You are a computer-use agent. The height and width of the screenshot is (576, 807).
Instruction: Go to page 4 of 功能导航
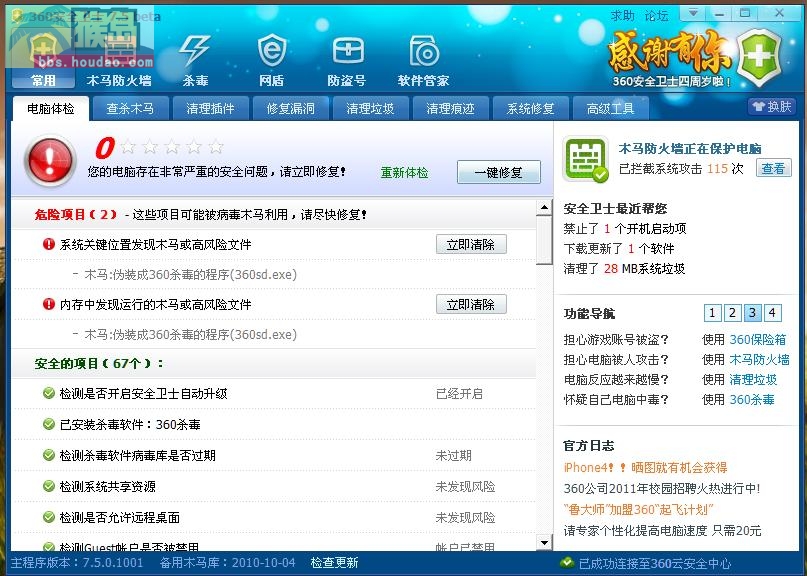pyautogui.click(x=773, y=312)
